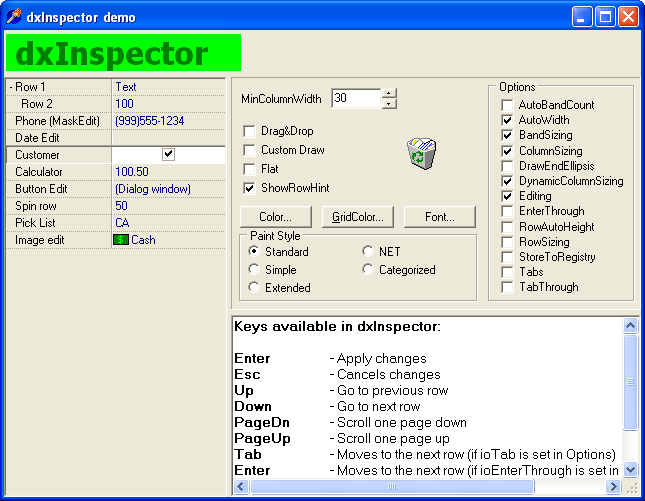The width and height of the screenshot is (645, 501).
Task: Enable the Flat checkbox
Action: pyautogui.click(x=249, y=169)
